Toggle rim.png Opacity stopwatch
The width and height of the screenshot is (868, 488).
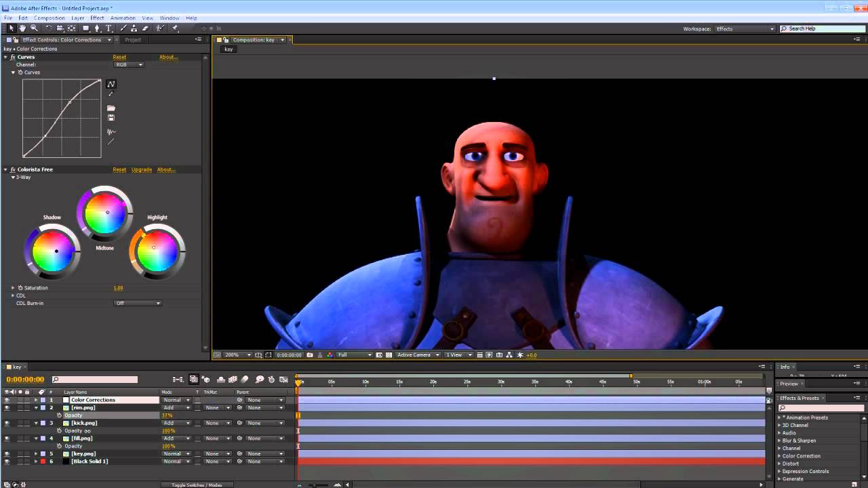pos(59,415)
